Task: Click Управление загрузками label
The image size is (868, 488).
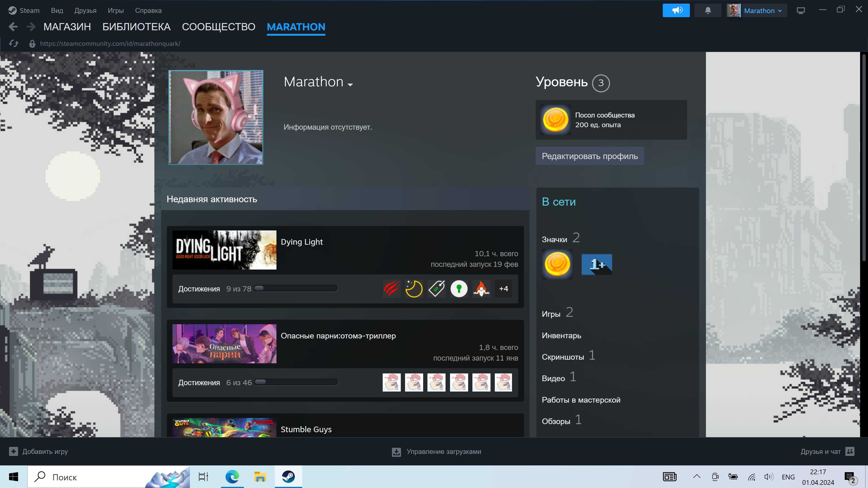Action: coord(444,452)
